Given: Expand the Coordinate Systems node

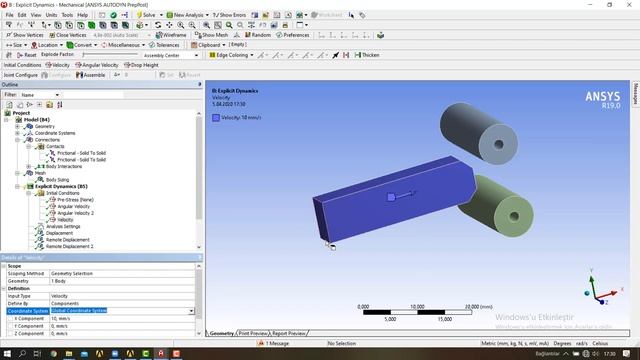Looking at the screenshot, I should point(17,133).
